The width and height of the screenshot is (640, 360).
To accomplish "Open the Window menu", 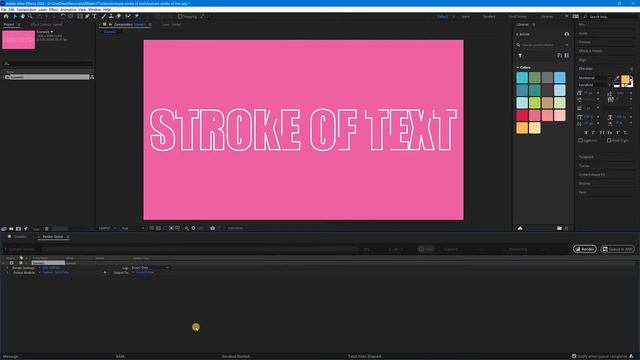I will [x=94, y=9].
